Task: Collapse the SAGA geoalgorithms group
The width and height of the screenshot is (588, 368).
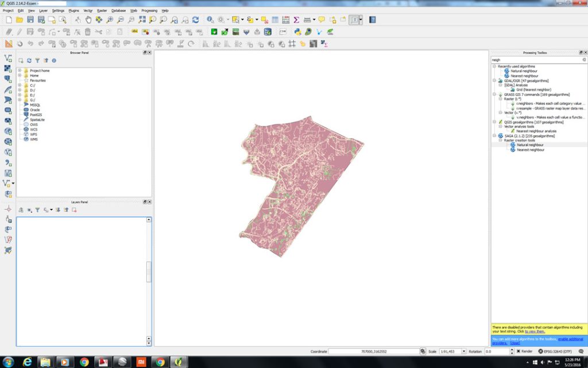Action: pyautogui.click(x=494, y=135)
